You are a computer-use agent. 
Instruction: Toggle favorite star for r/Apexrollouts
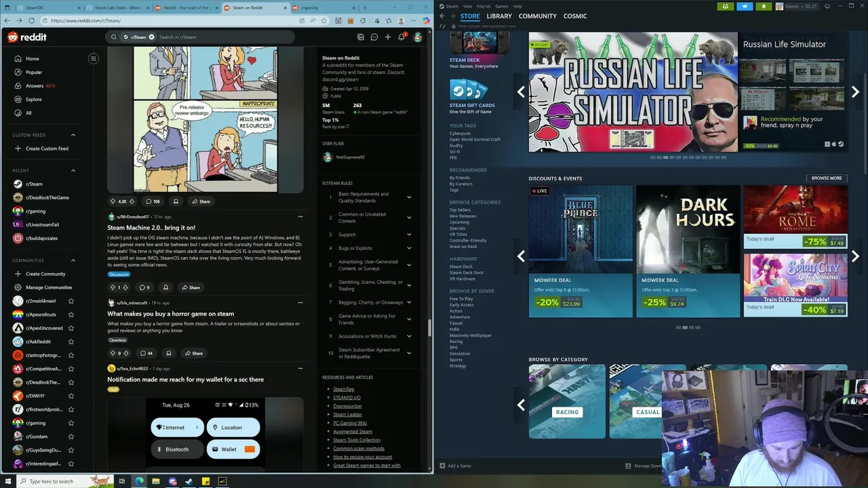point(71,314)
